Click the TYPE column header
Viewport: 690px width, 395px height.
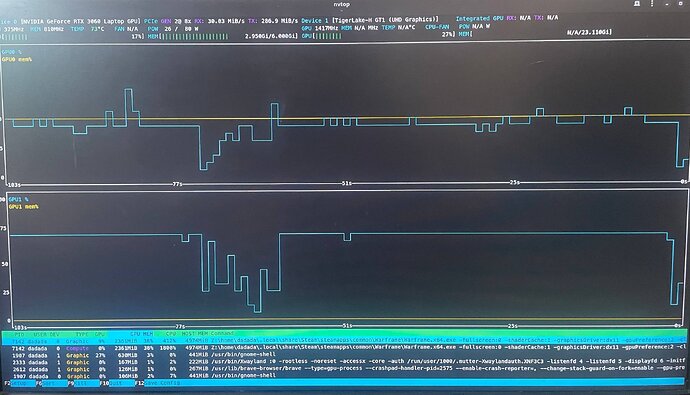pyautogui.click(x=82, y=335)
